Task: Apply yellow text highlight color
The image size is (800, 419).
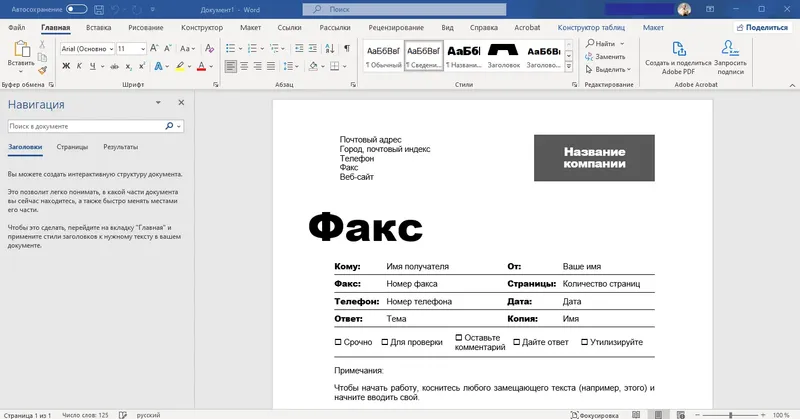Action: pyautogui.click(x=180, y=66)
